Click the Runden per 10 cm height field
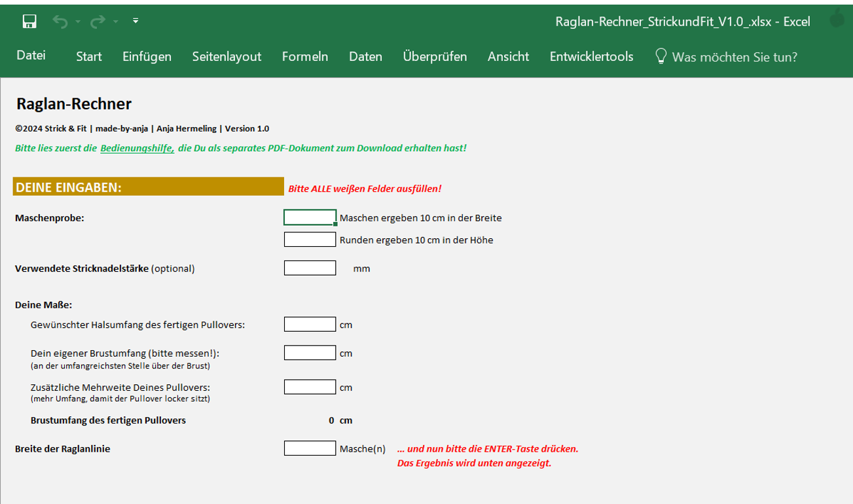 pyautogui.click(x=310, y=240)
